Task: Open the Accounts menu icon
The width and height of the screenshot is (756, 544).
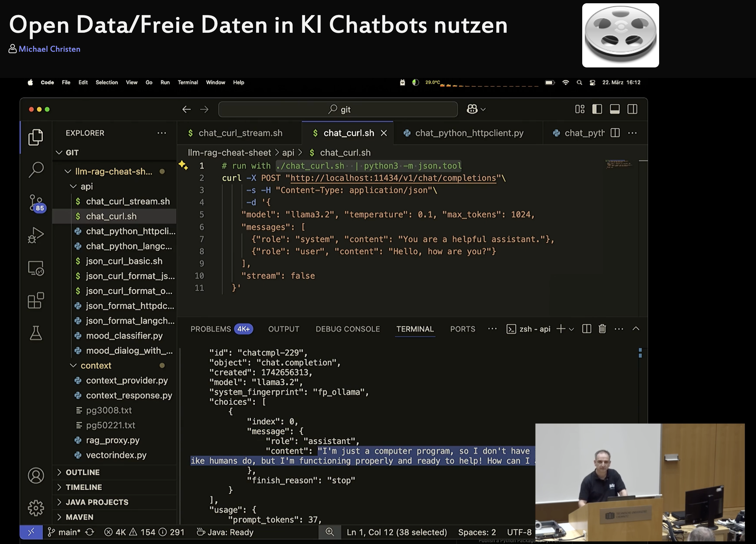Action: (x=36, y=475)
